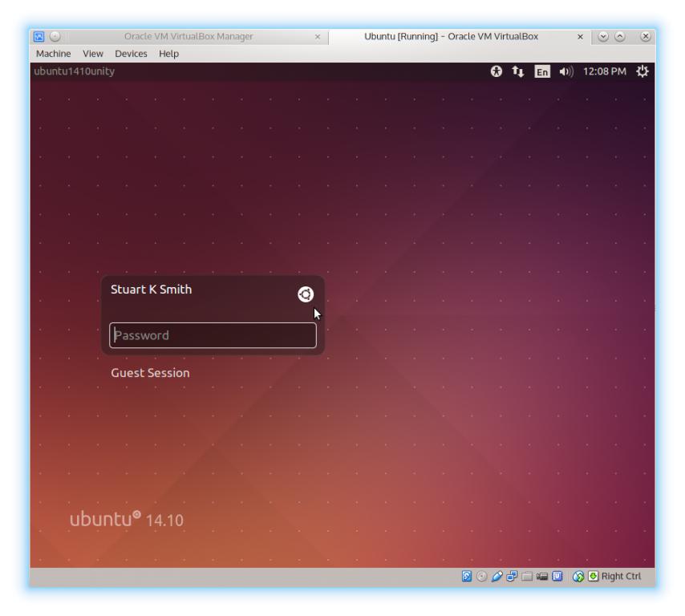The width and height of the screenshot is (685, 616).
Task: Focus the Password input field
Action: (213, 335)
